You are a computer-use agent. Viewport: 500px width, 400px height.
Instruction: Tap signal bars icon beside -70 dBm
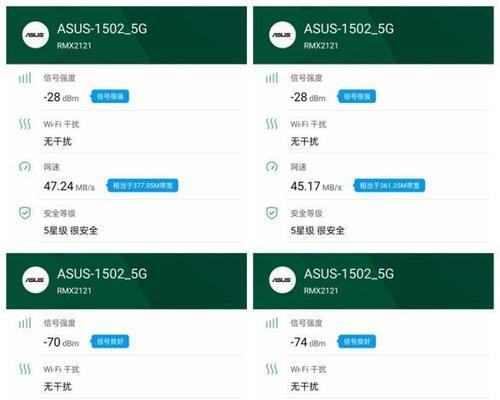pyautogui.click(x=25, y=323)
